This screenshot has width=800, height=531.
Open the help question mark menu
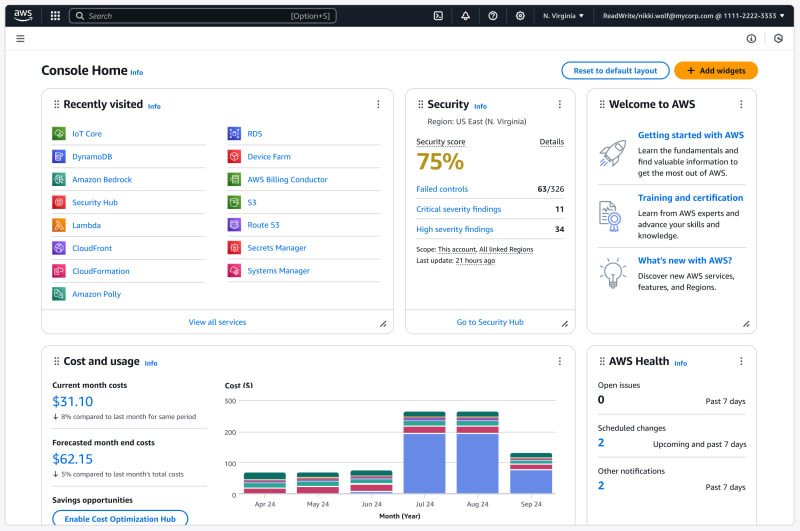click(x=493, y=16)
